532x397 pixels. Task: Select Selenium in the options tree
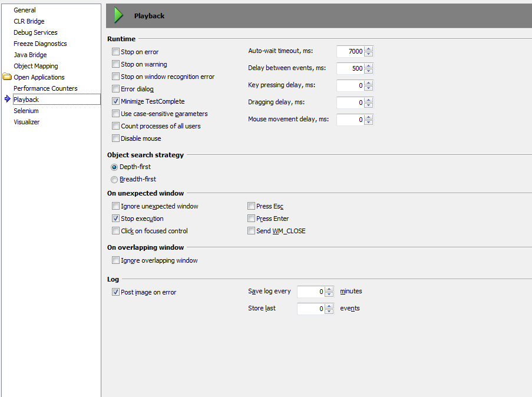tap(26, 111)
